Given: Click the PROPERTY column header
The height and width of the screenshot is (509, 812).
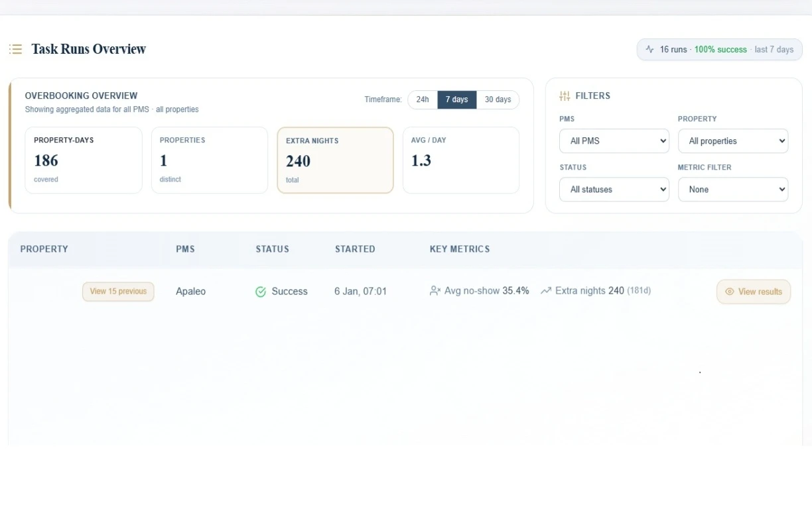Looking at the screenshot, I should [x=44, y=249].
